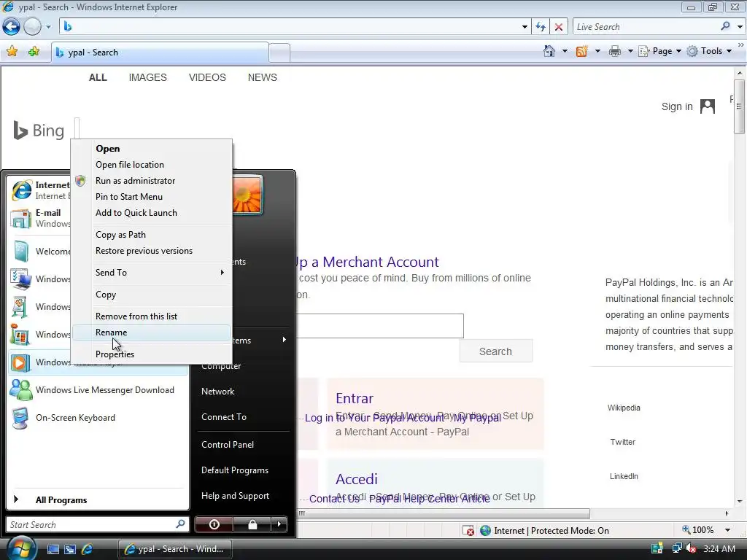Switch to Bing IMAGES tab
747x560 pixels.
pyautogui.click(x=147, y=77)
